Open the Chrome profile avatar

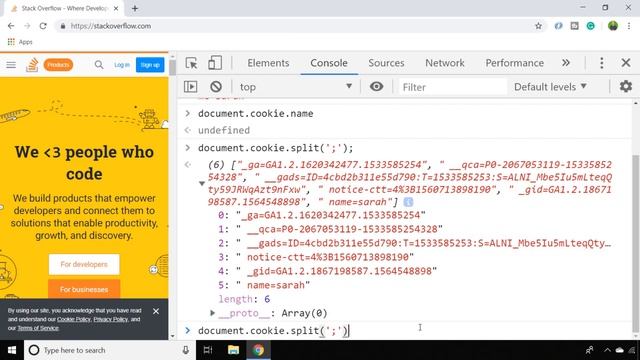613,26
